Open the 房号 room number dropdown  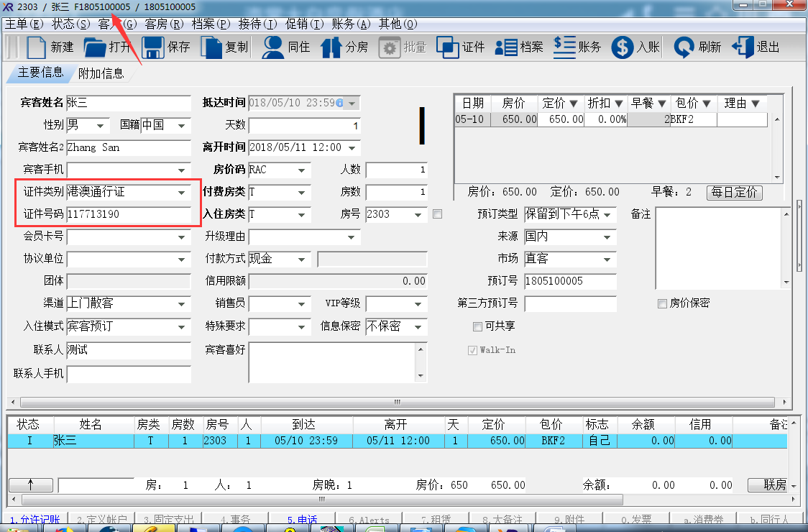418,214
